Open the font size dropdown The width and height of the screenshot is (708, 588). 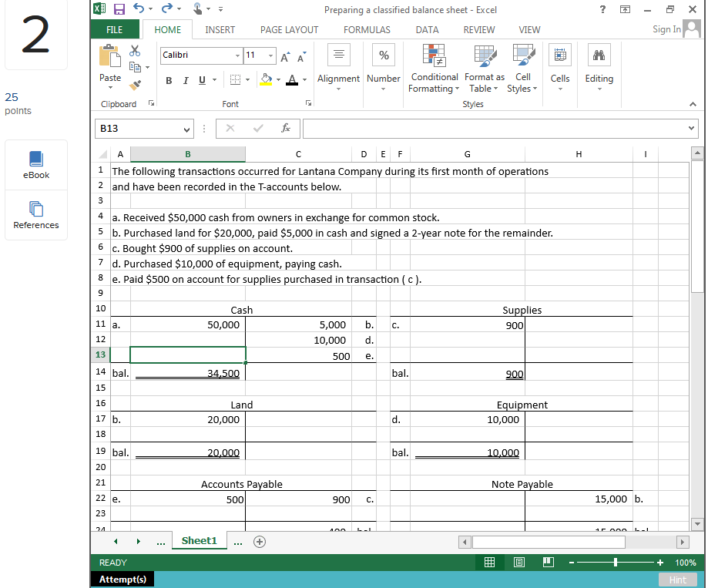(269, 55)
